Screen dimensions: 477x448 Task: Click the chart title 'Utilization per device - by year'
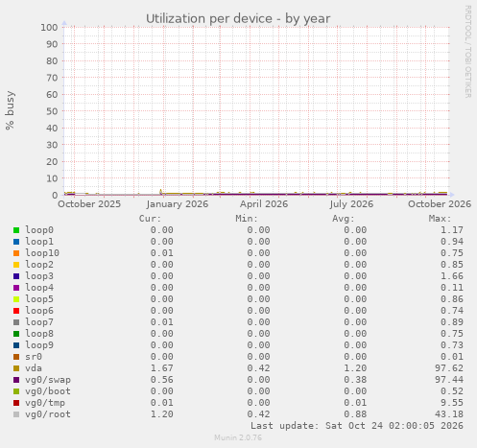tap(238, 19)
